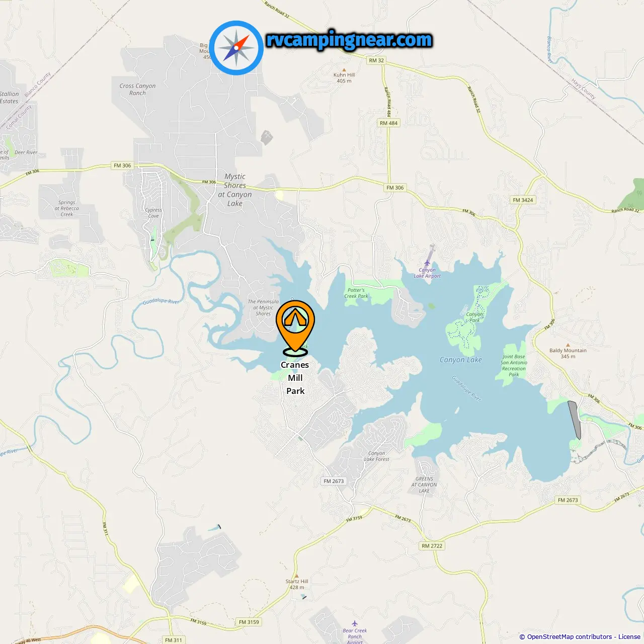Click the Bear Creek Ranch Airport icon

355,624
